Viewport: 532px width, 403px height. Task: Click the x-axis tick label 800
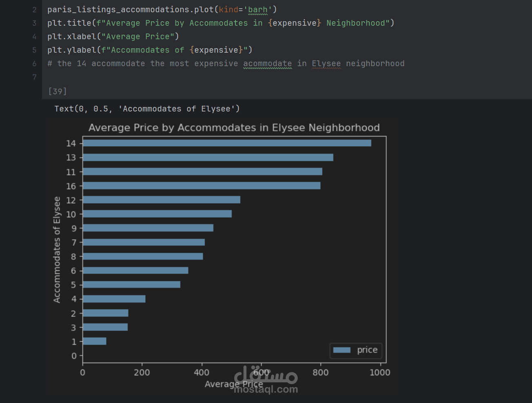(320, 372)
